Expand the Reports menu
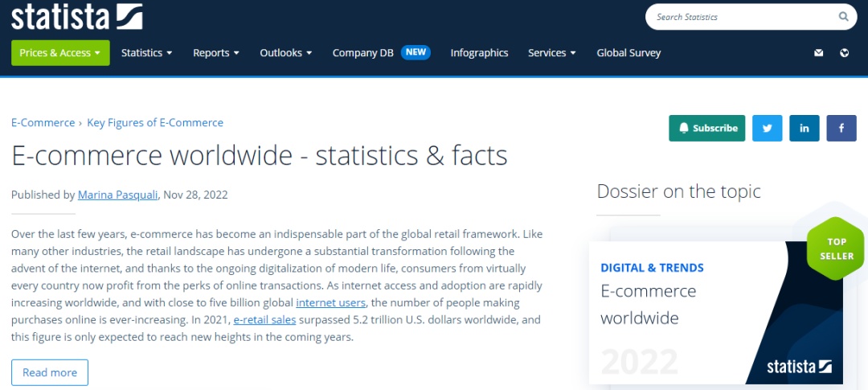Screen dimensions: 868x390 216,52
